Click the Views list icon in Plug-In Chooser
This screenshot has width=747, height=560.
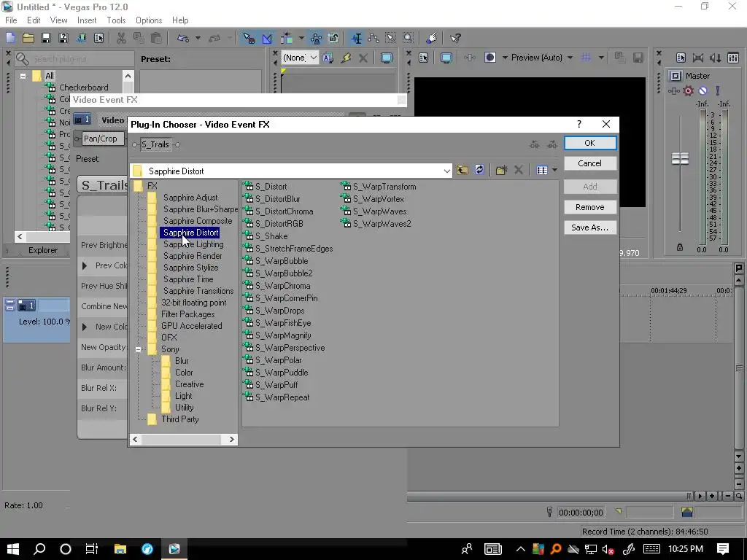pyautogui.click(x=542, y=170)
